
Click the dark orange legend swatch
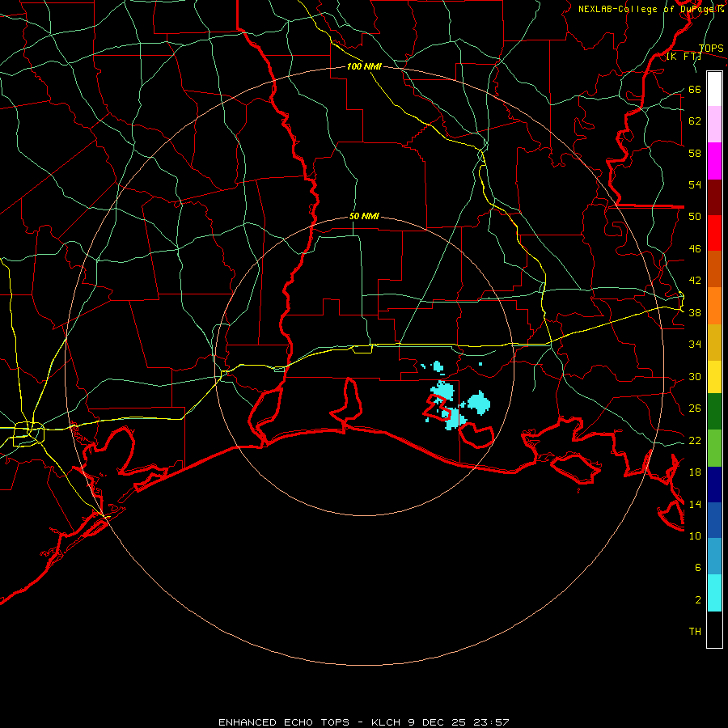[714, 269]
